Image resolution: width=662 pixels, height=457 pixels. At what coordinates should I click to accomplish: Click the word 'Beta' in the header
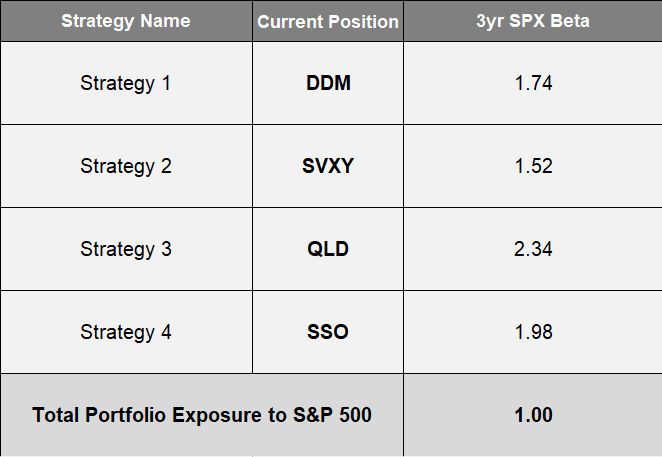(x=568, y=21)
